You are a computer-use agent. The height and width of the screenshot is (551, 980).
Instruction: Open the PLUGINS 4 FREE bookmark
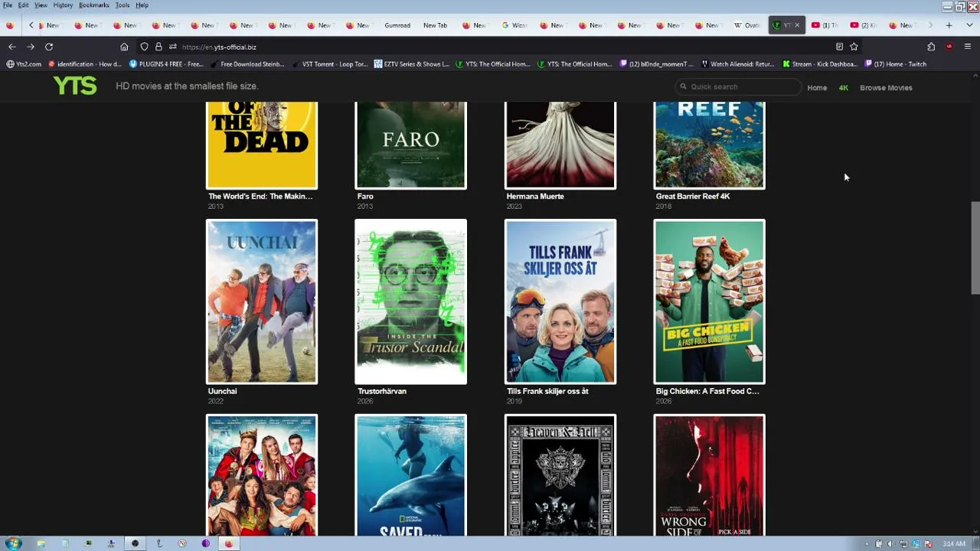pos(166,64)
